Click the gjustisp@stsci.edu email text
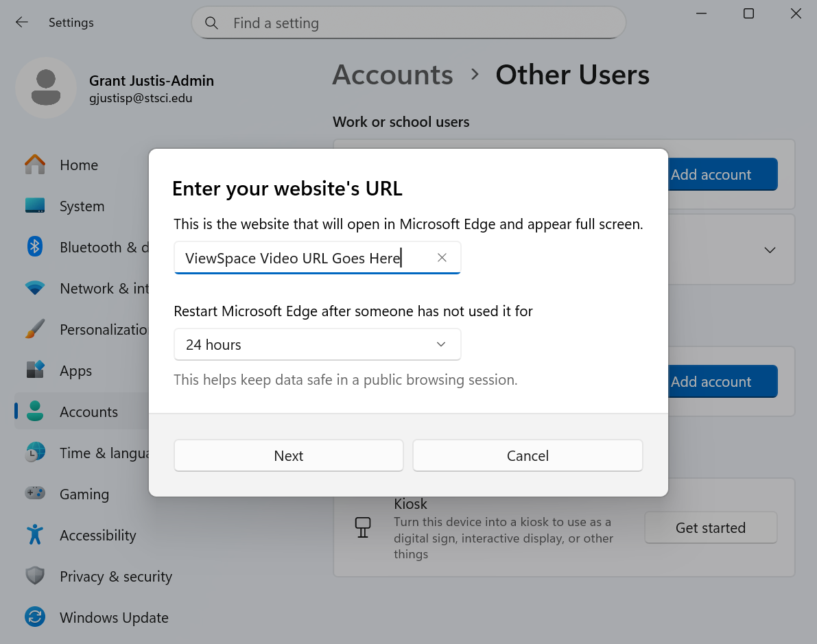Screen dimensions: 817x644 tap(141, 98)
